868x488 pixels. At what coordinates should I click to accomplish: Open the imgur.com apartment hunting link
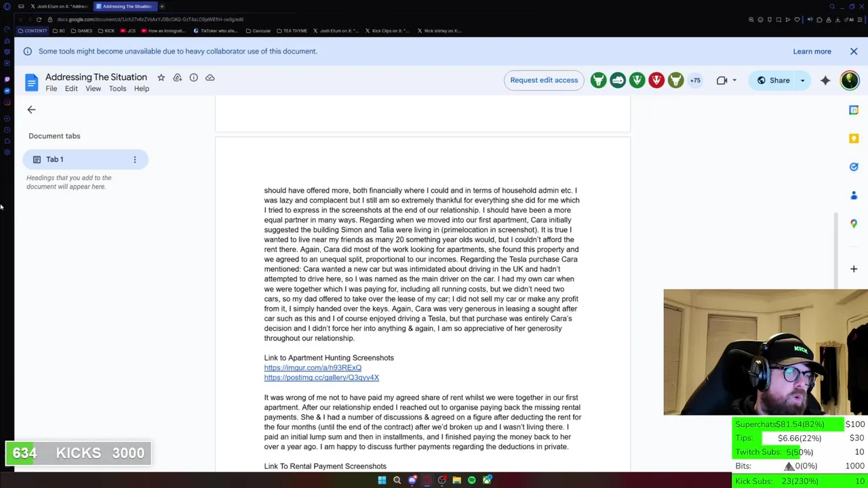(x=313, y=368)
